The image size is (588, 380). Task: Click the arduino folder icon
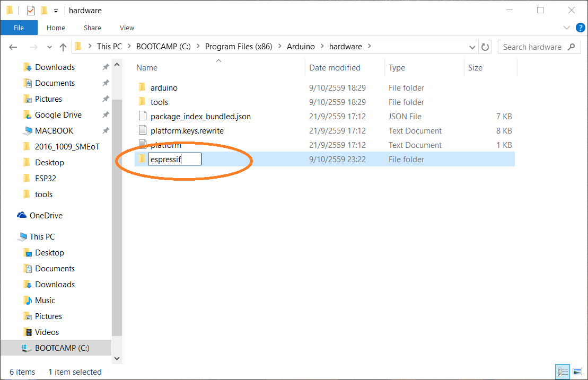coord(142,87)
